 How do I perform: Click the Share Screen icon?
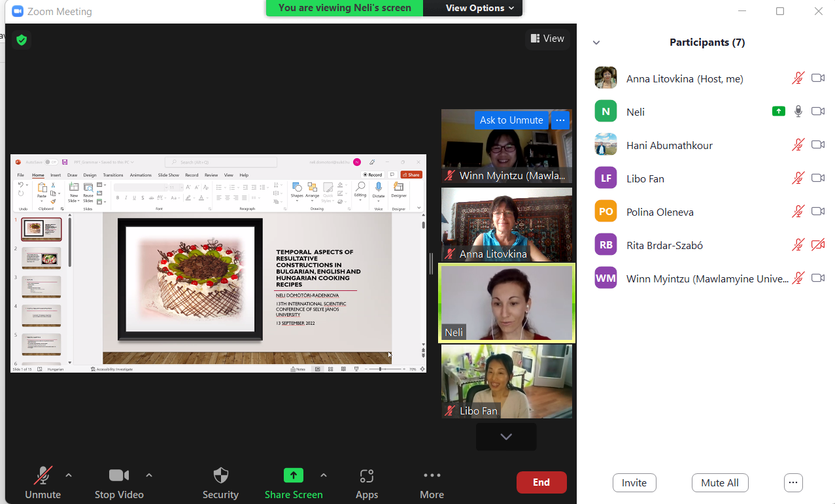294,475
